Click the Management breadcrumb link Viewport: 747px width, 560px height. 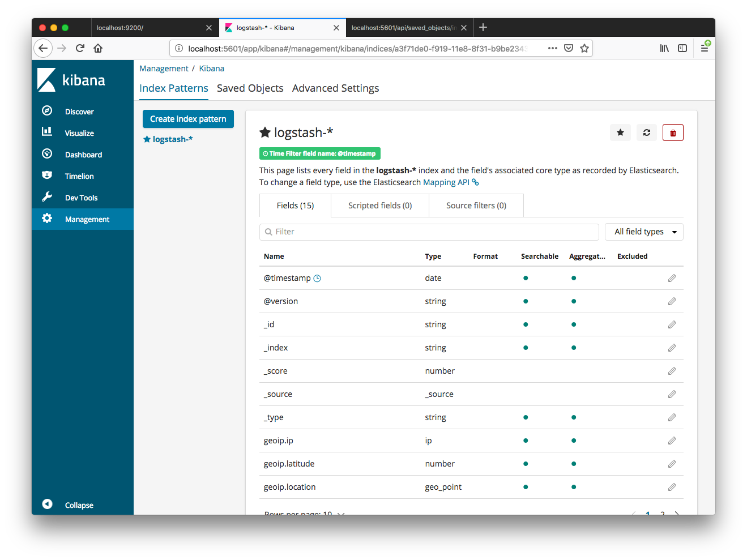pos(164,69)
